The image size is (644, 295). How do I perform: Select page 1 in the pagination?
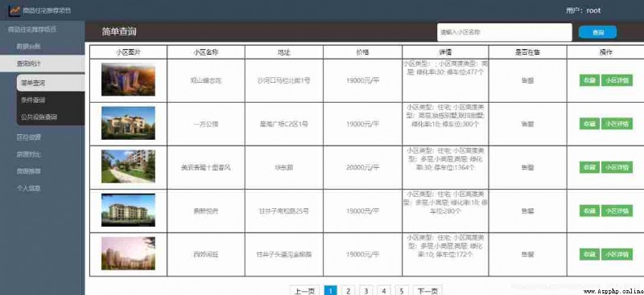[x=330, y=291]
